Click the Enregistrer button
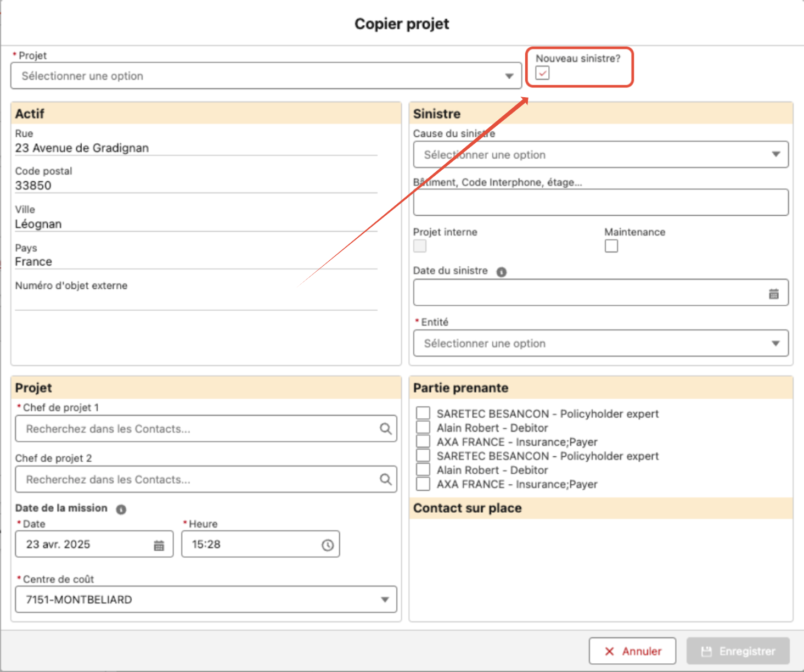 pos(738,651)
